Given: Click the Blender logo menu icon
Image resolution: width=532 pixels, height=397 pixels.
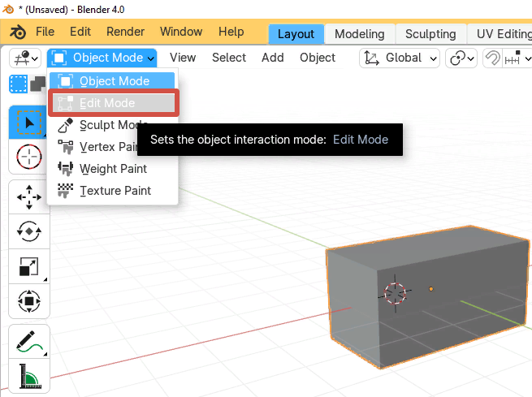Looking at the screenshot, I should [x=18, y=32].
